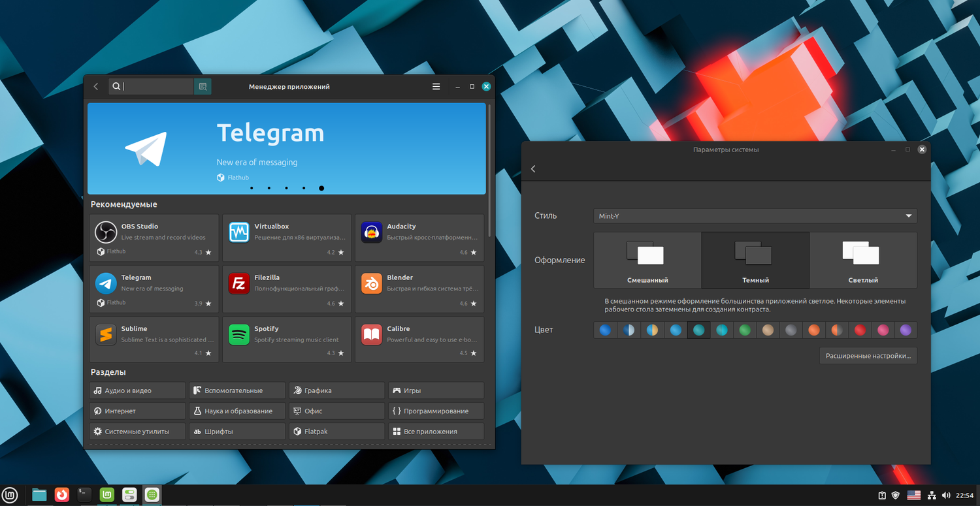Switch to Software Manager via panel grid icon

pyautogui.click(x=152, y=495)
